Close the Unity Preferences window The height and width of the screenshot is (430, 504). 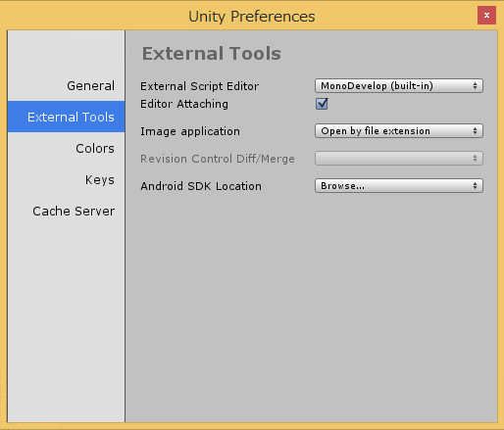click(486, 16)
